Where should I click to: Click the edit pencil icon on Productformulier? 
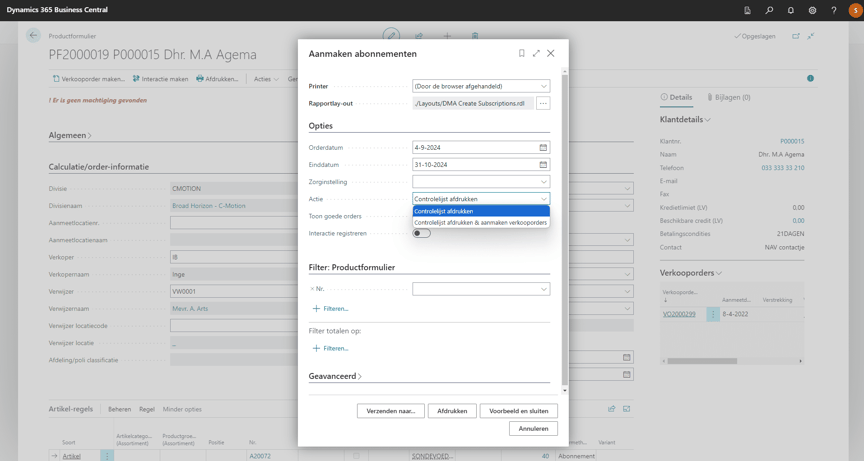coord(391,35)
